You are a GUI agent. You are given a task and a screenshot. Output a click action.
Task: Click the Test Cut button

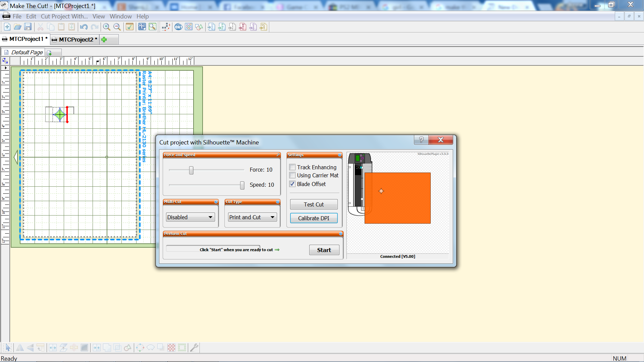(314, 204)
